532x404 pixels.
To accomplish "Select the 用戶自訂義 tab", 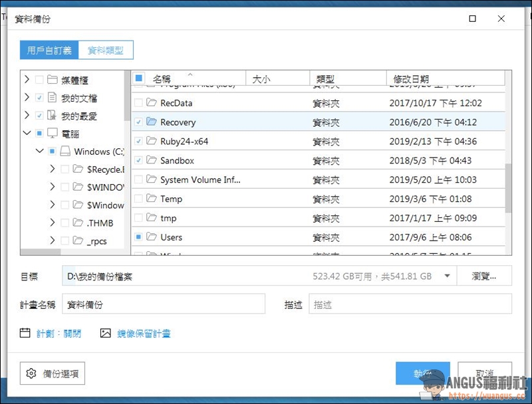I will [x=49, y=50].
